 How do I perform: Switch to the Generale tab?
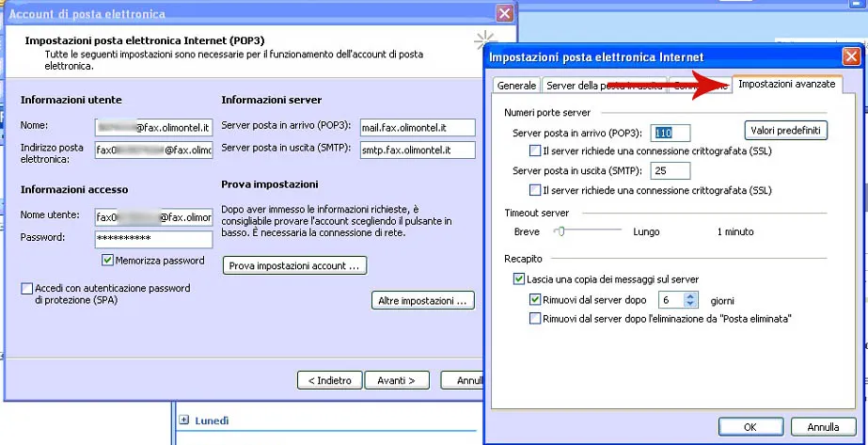pyautogui.click(x=516, y=86)
